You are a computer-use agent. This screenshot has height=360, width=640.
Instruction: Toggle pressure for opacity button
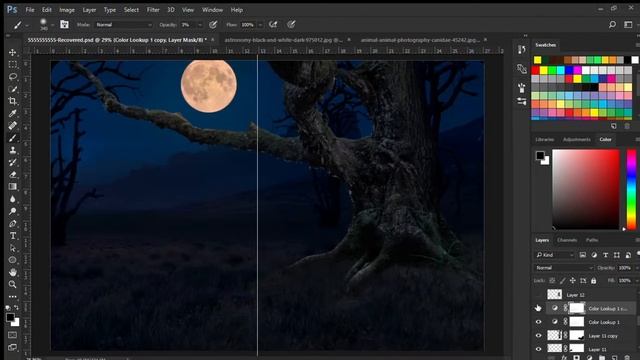[213, 24]
